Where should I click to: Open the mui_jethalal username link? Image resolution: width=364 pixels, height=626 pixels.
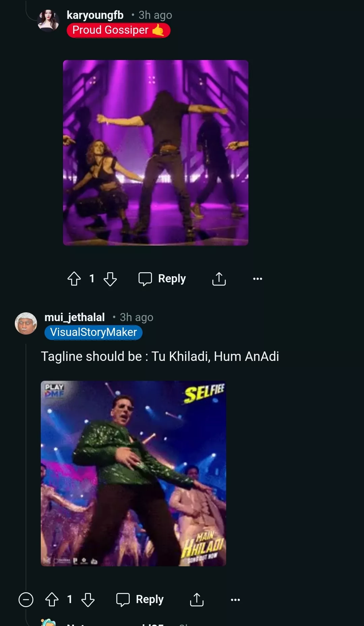point(74,317)
